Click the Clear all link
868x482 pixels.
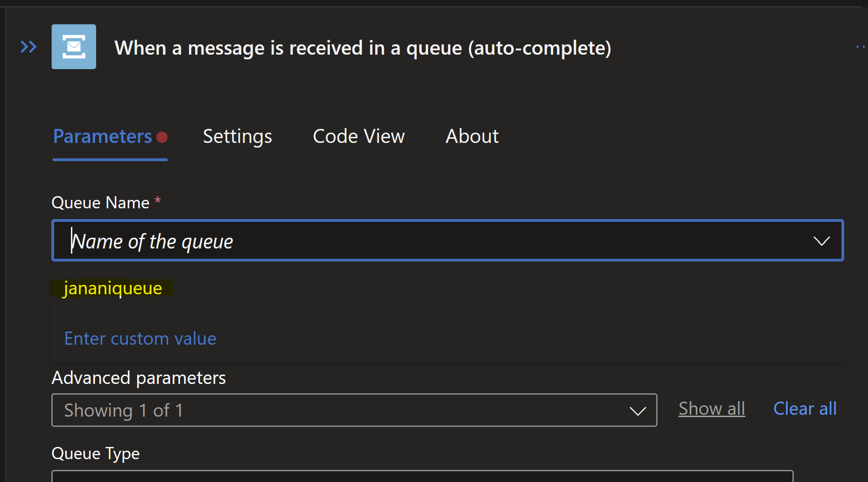[805, 409]
